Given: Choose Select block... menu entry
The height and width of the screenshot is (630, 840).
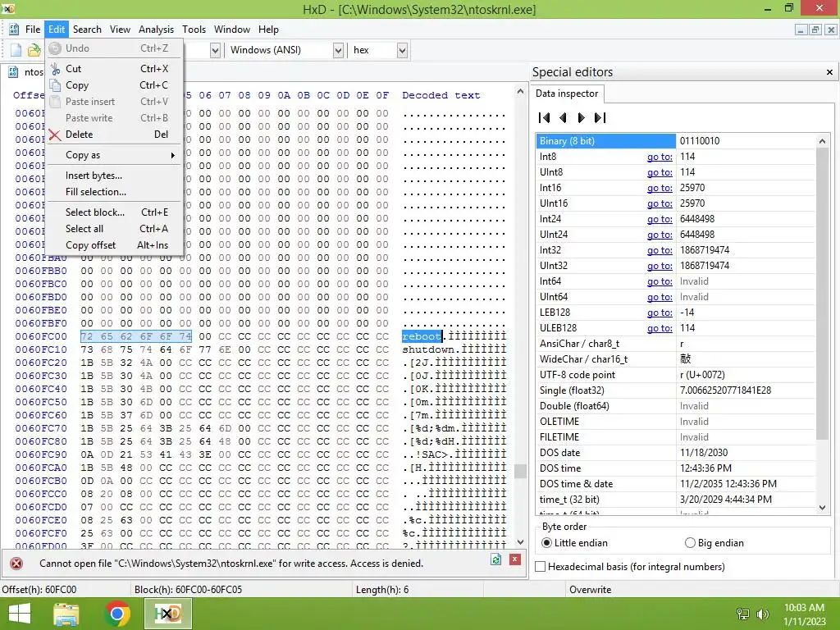Looking at the screenshot, I should 113,212.
